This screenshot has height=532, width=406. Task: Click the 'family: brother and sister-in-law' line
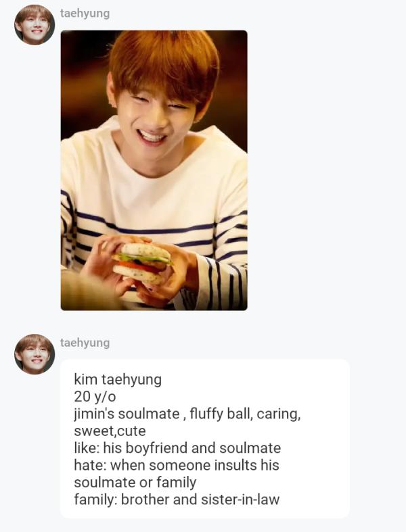coord(177,499)
